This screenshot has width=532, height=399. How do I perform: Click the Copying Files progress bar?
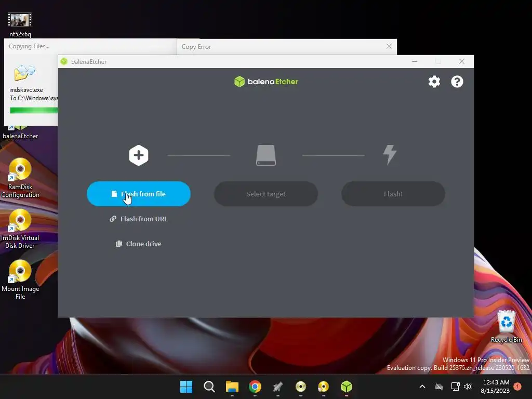point(34,110)
